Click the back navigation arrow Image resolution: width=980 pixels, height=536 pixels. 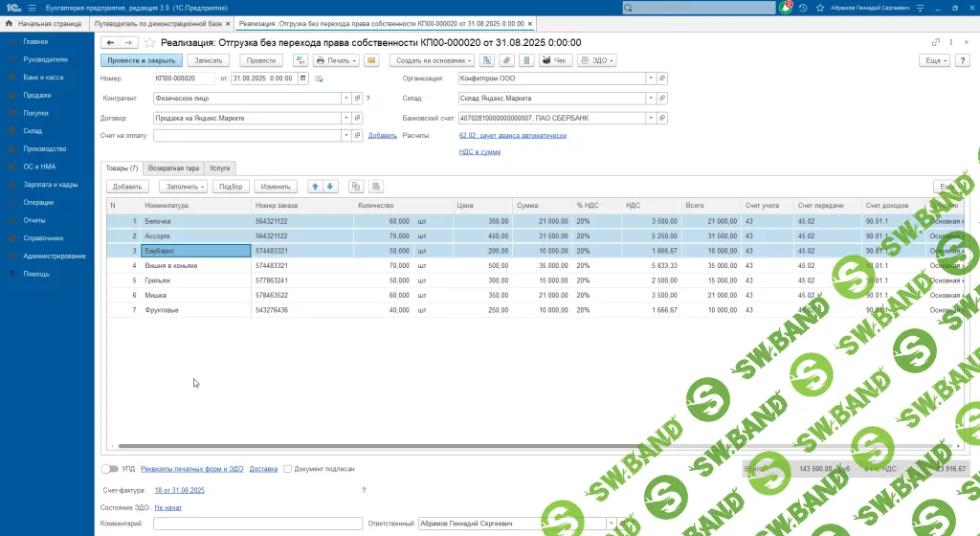coord(110,43)
